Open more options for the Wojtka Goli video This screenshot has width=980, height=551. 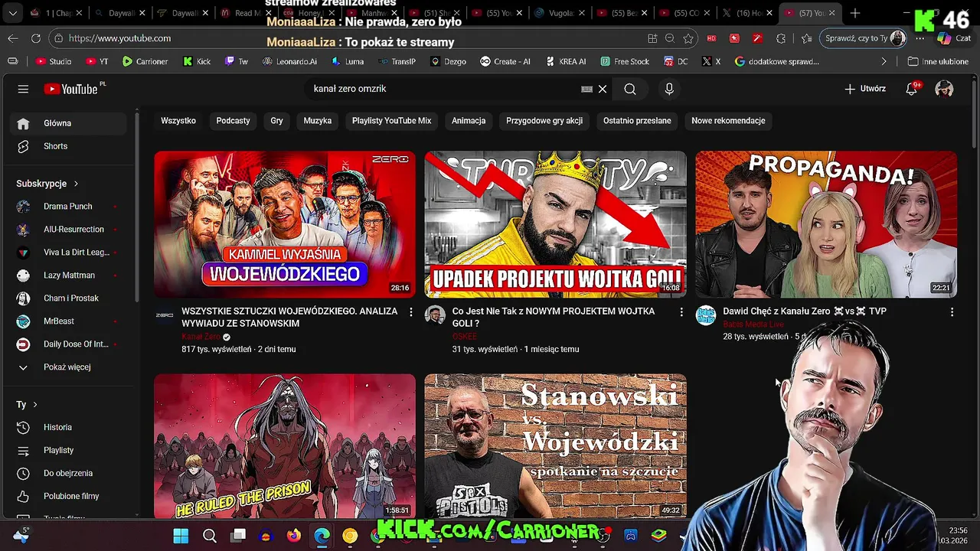tap(681, 312)
